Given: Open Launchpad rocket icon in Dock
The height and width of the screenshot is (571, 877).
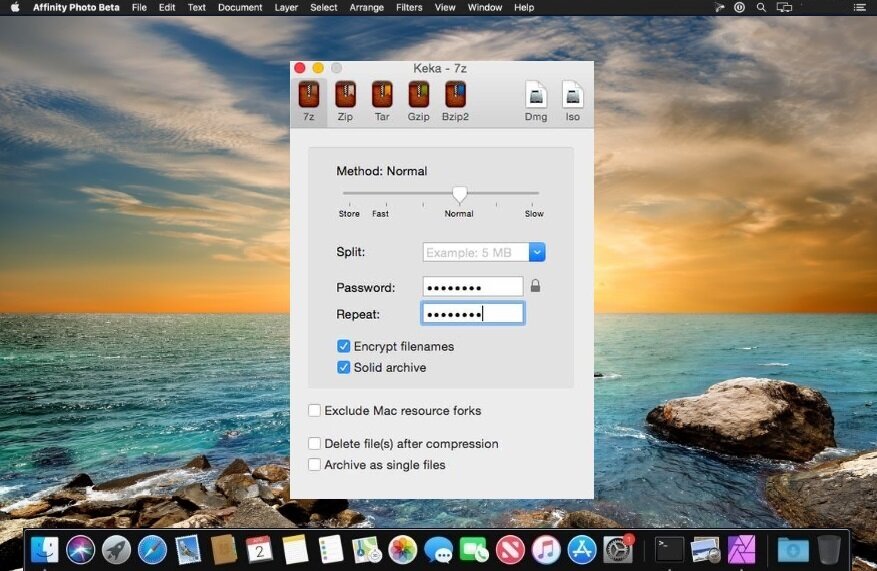Looking at the screenshot, I should (x=116, y=549).
